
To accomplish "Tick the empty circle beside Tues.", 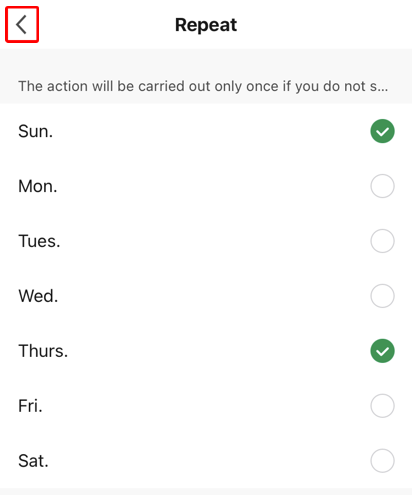I will tap(382, 241).
